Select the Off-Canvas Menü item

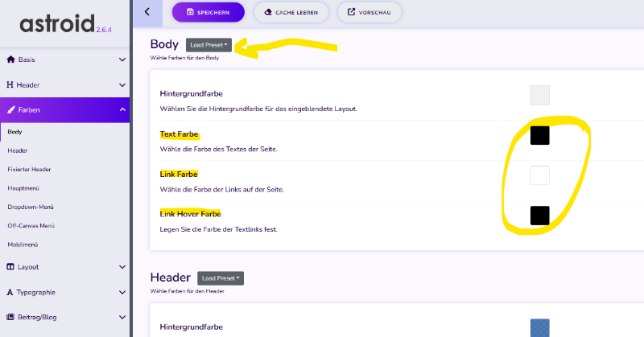(x=31, y=226)
